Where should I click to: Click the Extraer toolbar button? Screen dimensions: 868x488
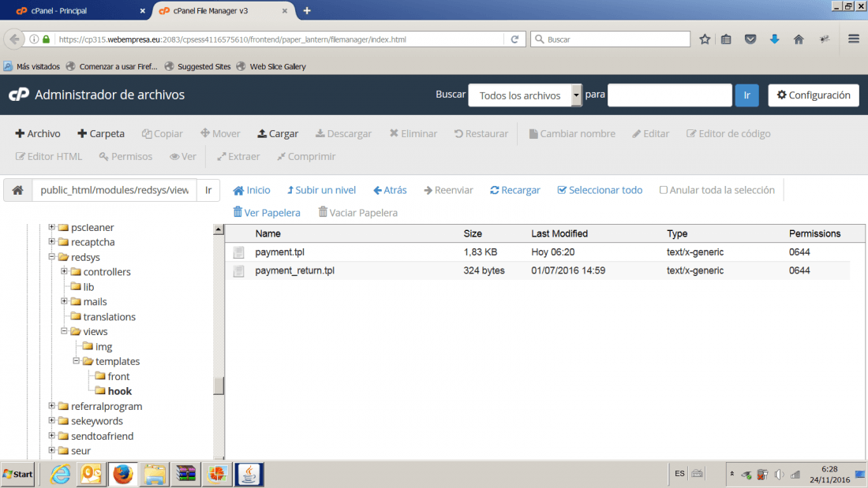coord(238,156)
